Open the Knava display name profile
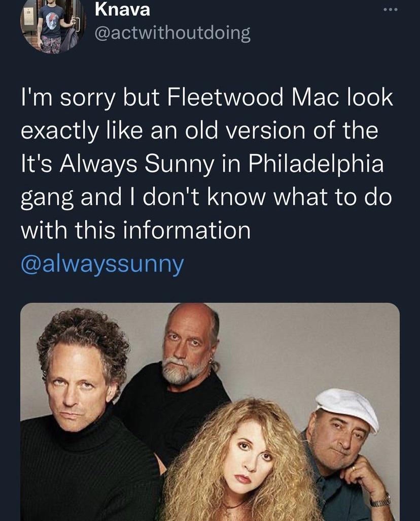This screenshot has width=420, height=521. click(x=123, y=9)
